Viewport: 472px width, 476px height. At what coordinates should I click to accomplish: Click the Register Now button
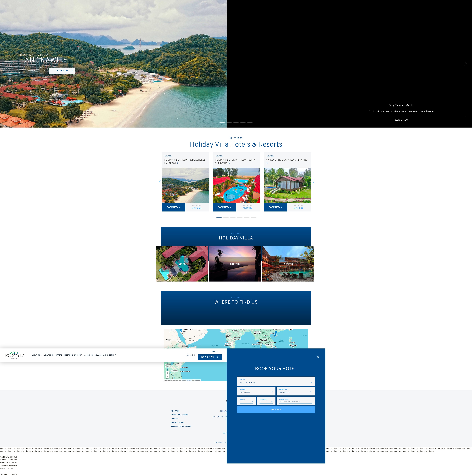[401, 120]
